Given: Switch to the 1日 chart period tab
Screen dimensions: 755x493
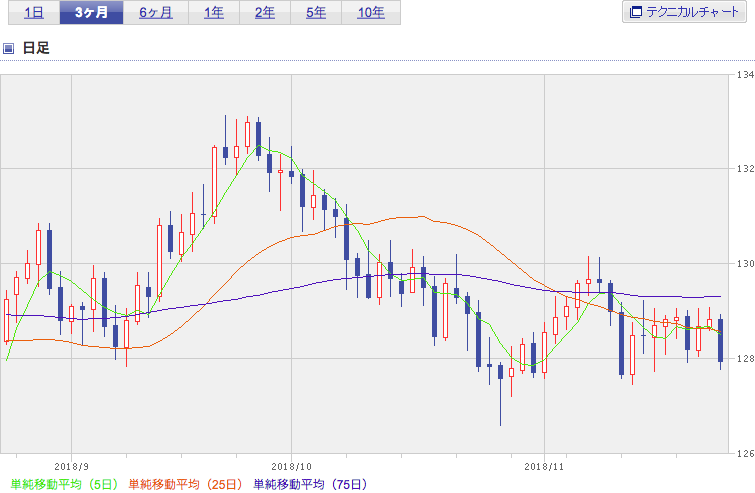Looking at the screenshot, I should (34, 13).
